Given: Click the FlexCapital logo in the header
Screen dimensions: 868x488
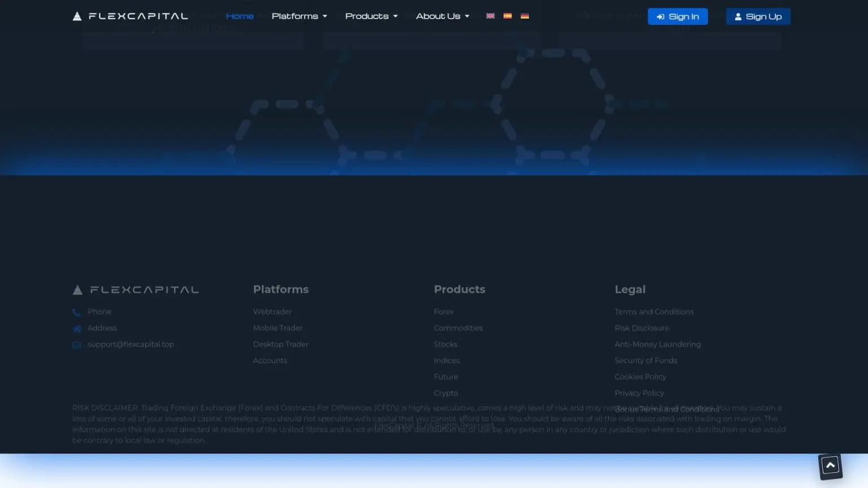Looking at the screenshot, I should 131,16.
